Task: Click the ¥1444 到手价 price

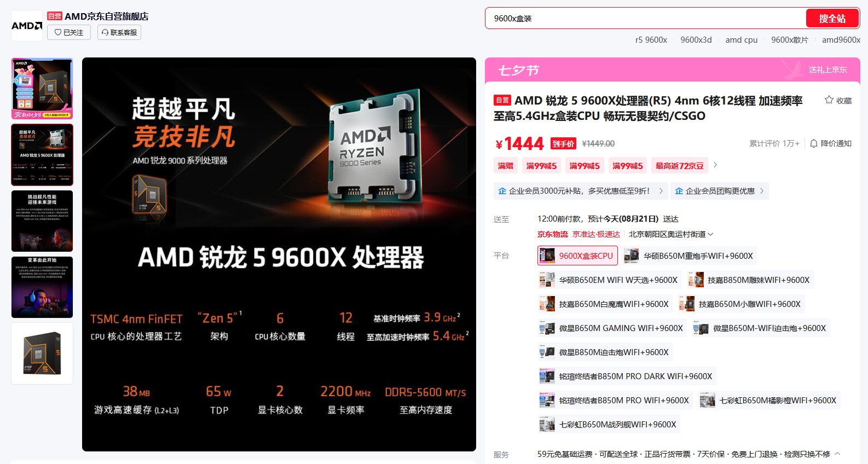Action: click(x=519, y=143)
